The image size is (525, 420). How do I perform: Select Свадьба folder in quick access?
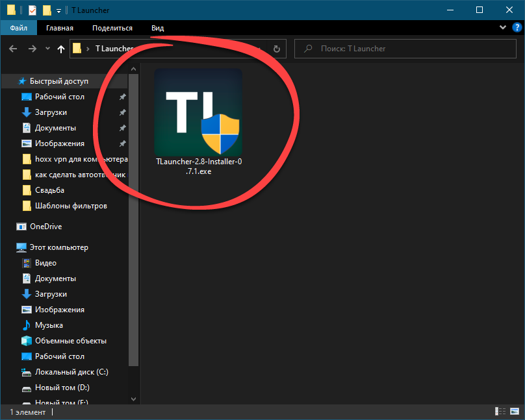(49, 190)
